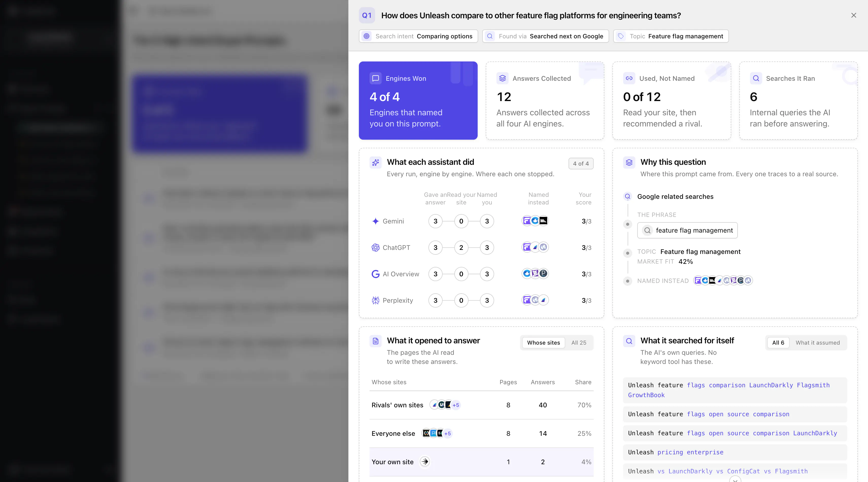Click the Found via search icon
The image size is (868, 482).
490,36
